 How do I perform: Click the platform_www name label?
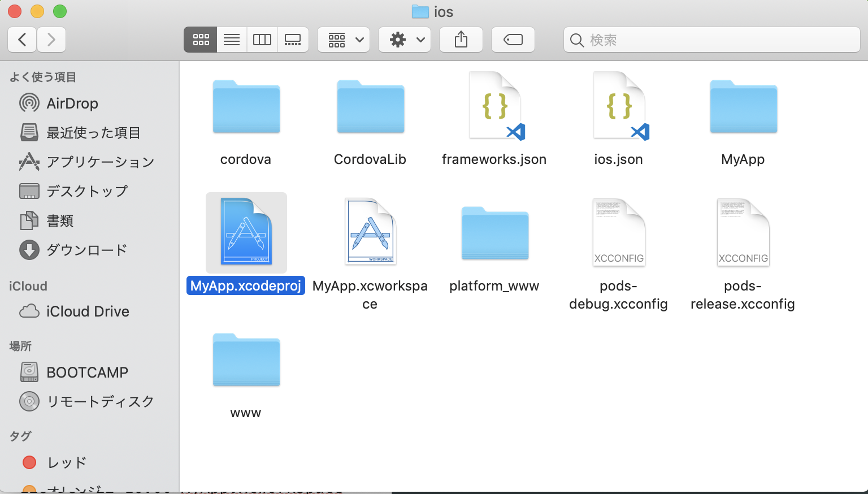[494, 286]
